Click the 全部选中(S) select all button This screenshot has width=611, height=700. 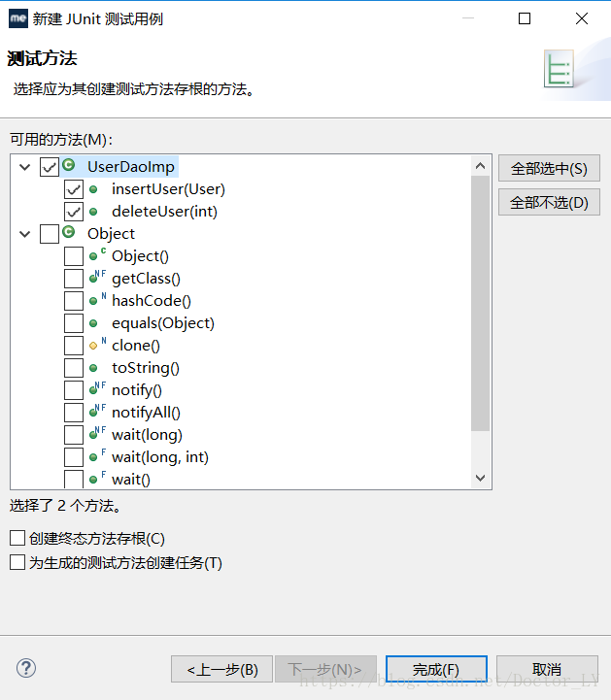tap(549, 168)
